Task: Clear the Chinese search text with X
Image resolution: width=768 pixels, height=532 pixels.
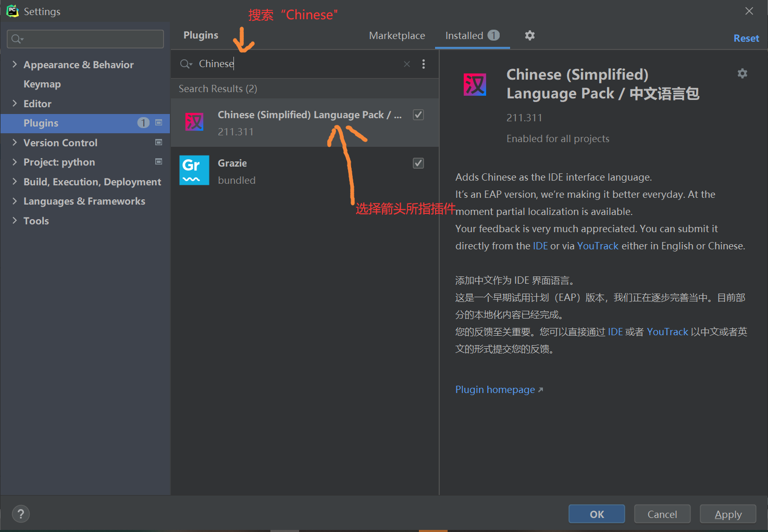Action: click(407, 64)
